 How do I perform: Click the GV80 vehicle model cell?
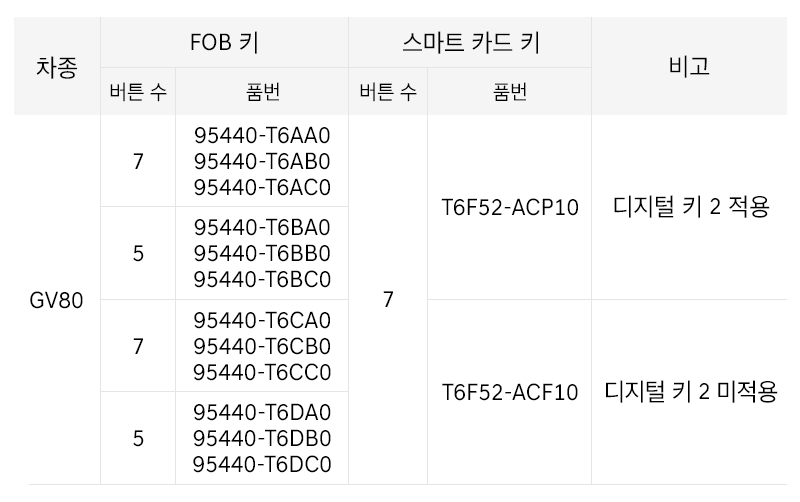[56, 300]
